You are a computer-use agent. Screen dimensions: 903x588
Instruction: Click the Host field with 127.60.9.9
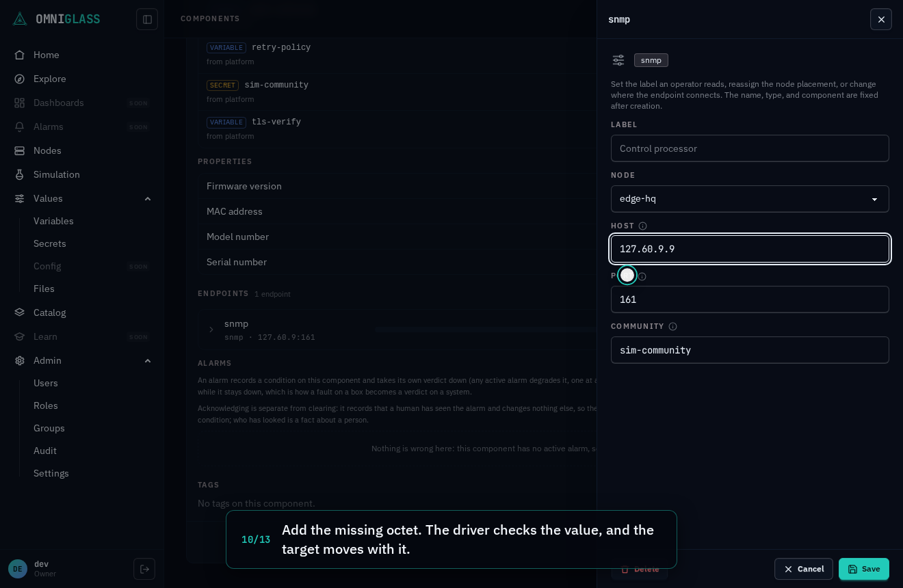click(x=750, y=249)
